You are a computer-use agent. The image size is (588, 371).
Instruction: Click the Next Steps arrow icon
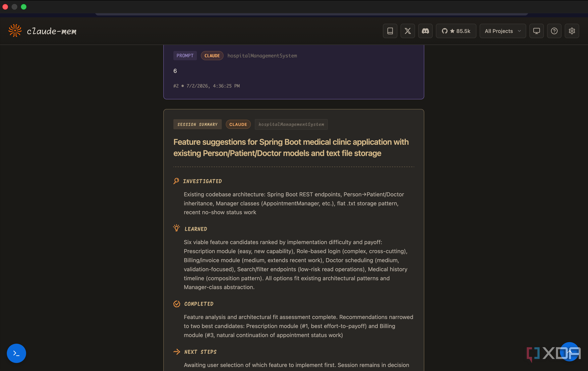coord(177,352)
